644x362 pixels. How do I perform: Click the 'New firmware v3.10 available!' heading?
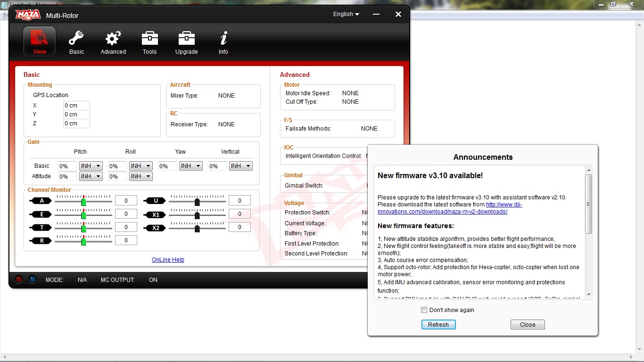tap(430, 175)
